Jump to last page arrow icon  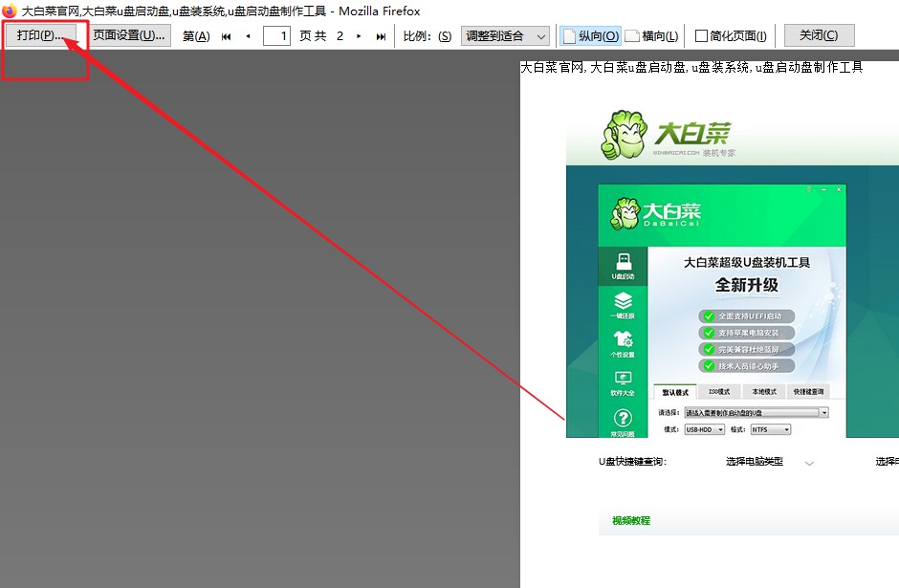(x=381, y=36)
